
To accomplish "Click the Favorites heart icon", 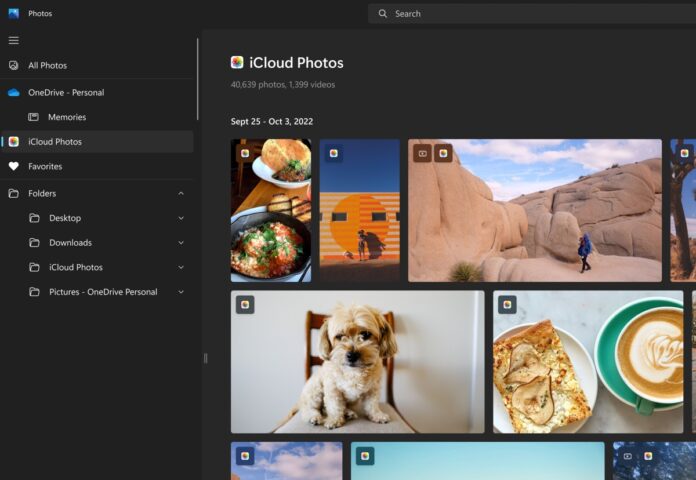I will coord(14,166).
